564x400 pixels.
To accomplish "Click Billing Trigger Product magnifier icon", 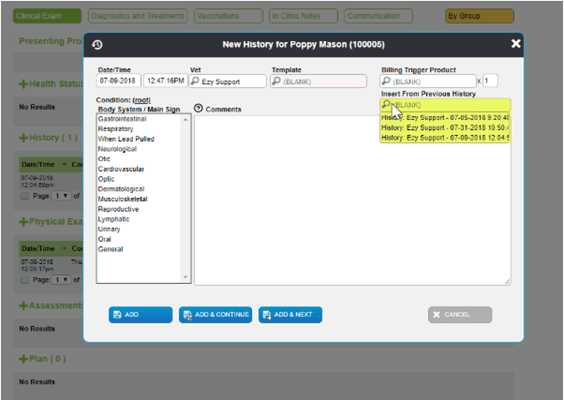I will (386, 81).
